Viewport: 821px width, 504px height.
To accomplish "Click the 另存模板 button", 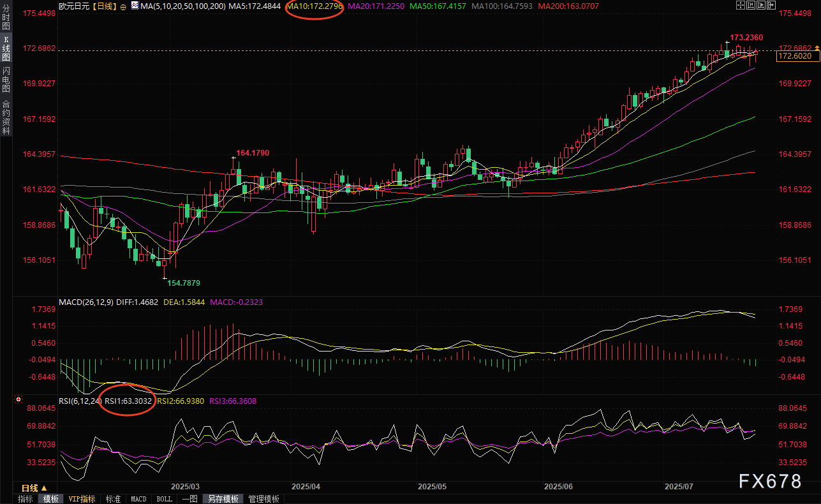I will click(223, 499).
